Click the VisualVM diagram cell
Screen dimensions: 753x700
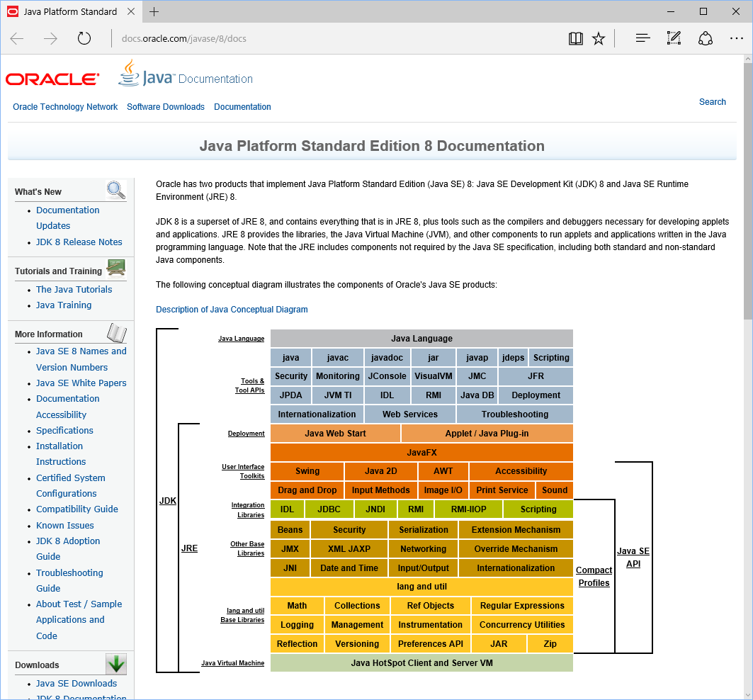[x=433, y=376]
